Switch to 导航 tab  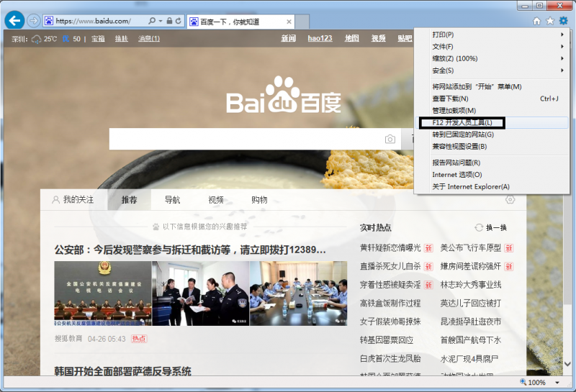pos(172,200)
